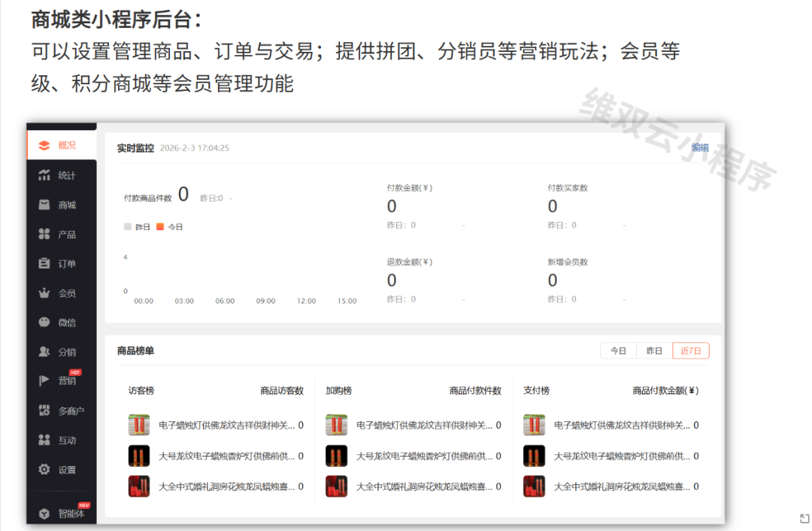Click the 营销 marketing flag icon
This screenshot has width=812, height=531.
coord(44,381)
